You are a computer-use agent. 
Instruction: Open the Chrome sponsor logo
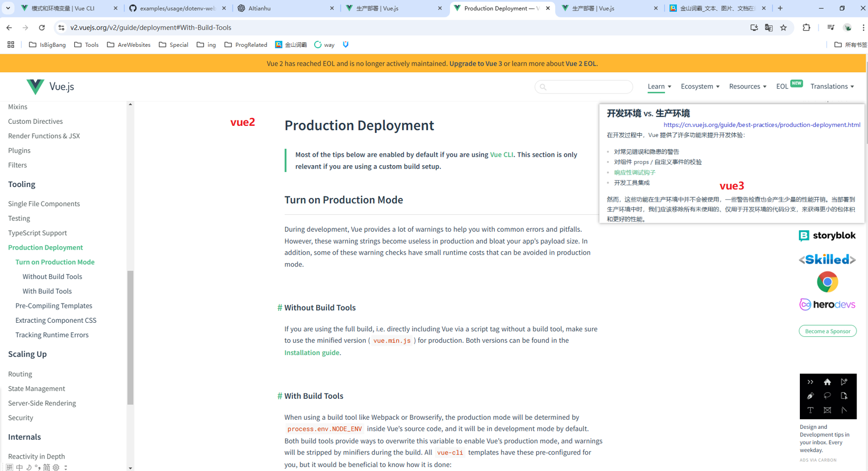[827, 282]
